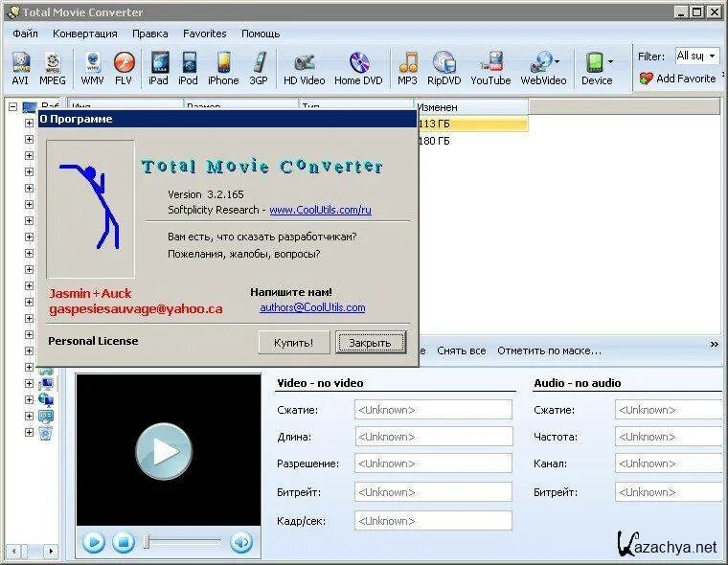This screenshot has width=728, height=565.
Task: Choose the iPod output preset
Action: click(x=188, y=68)
